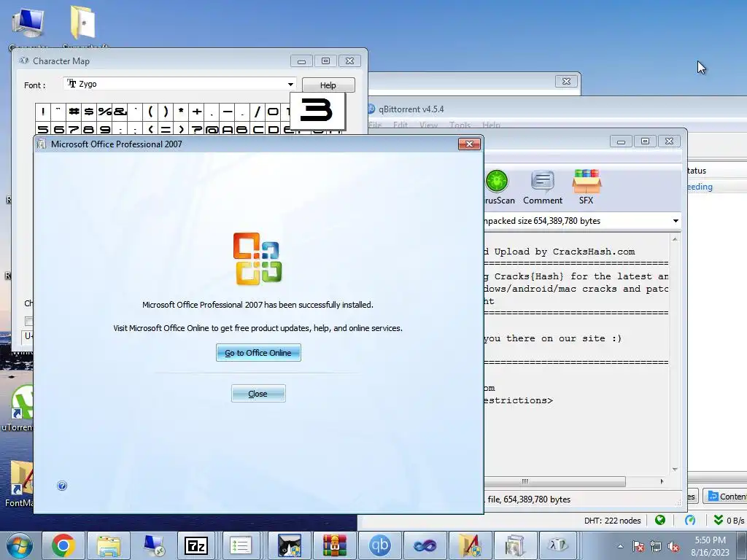
Task: Pick the number 5 glyph in Character Map
Action: (x=43, y=128)
